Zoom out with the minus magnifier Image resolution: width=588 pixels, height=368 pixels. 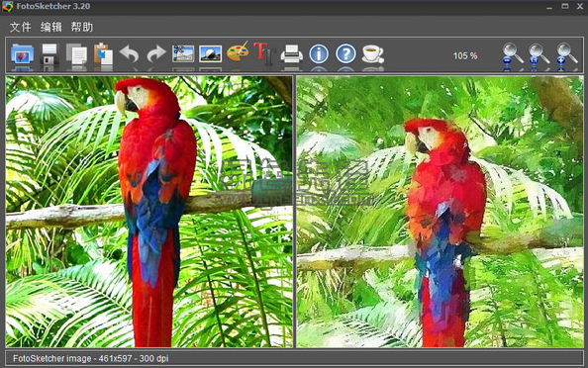[x=512, y=54]
